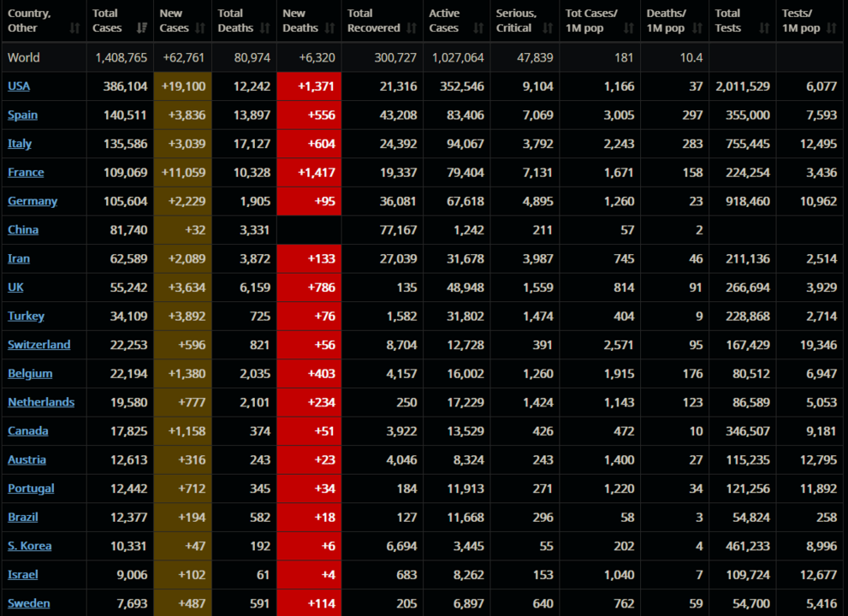The height and width of the screenshot is (616, 848).
Task: Click France new deaths cell +1,417
Action: [x=309, y=172]
